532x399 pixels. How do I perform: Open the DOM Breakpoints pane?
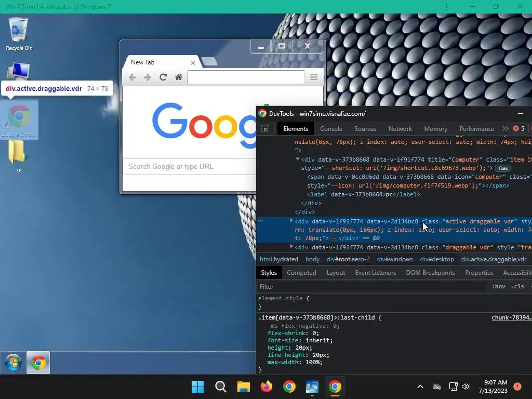tap(430, 273)
